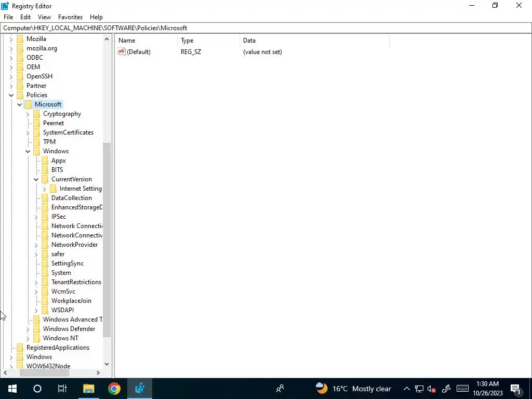Open Cortana search circle on taskbar
This screenshot has height=399, width=532.
(37, 389)
